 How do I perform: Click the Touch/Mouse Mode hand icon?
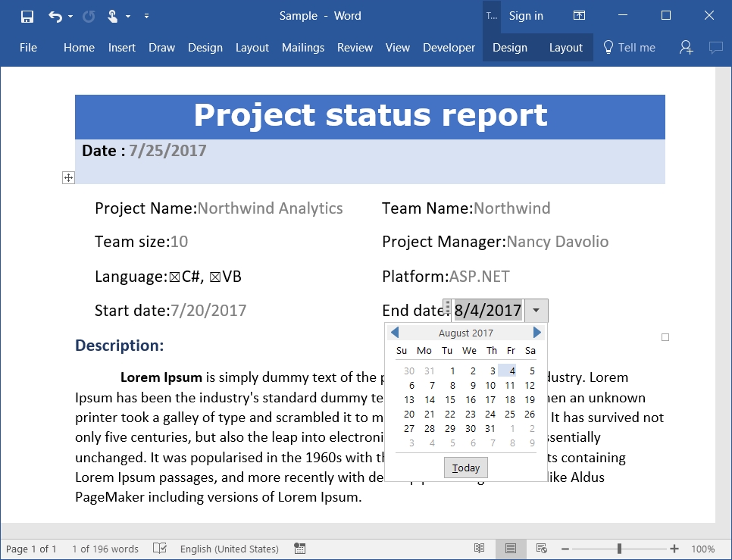tap(112, 16)
